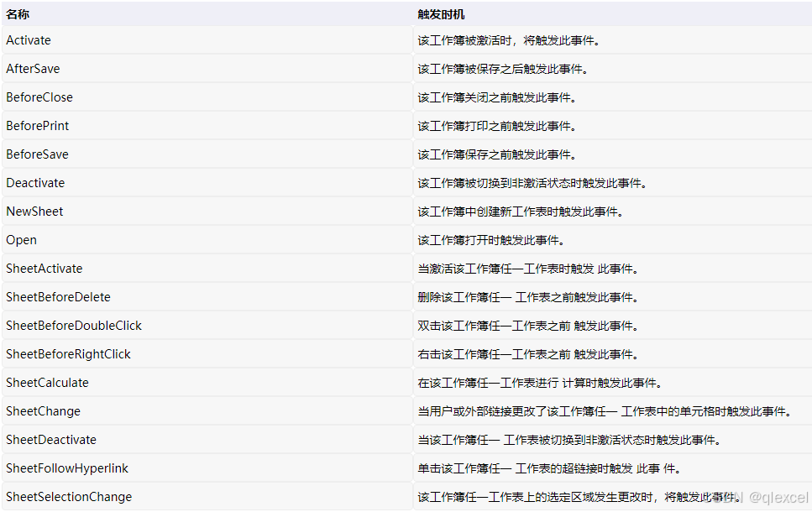
Task: Click description 该工作簿被切换到非激活状态时触发此事件。
Action: [532, 183]
